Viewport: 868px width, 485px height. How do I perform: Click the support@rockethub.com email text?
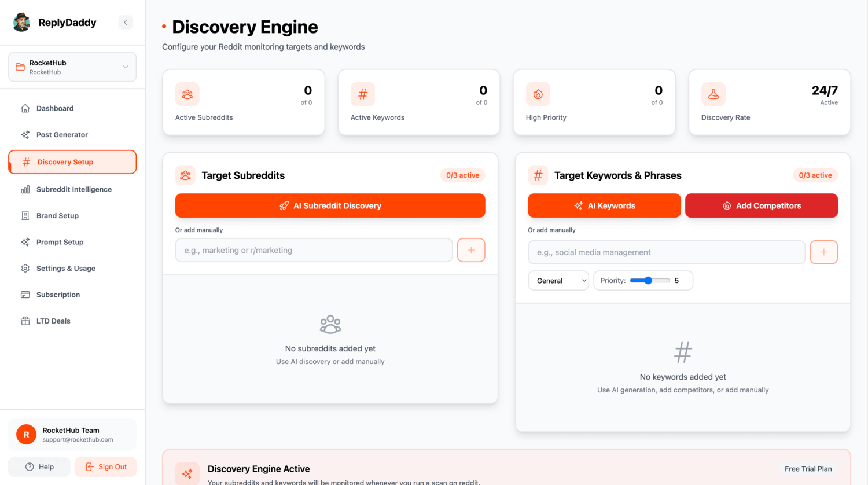click(78, 440)
